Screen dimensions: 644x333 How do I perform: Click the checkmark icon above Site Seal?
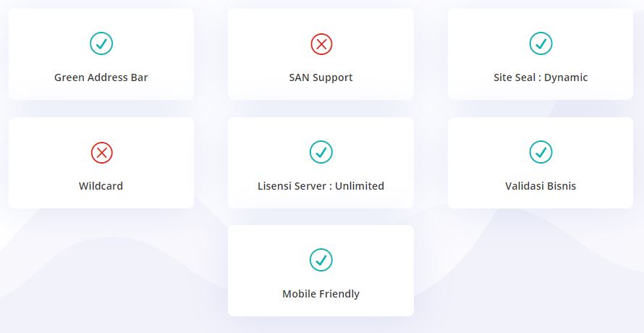click(x=541, y=44)
